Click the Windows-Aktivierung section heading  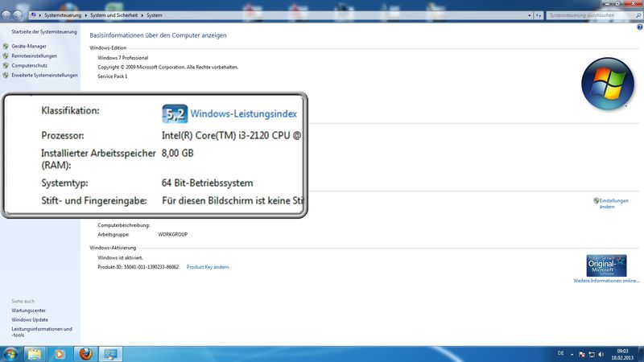coord(113,248)
